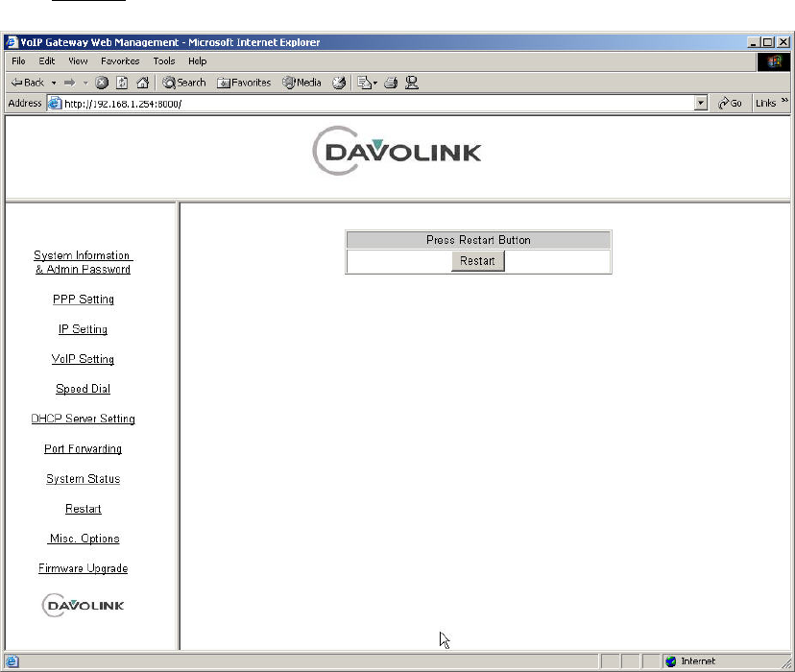This screenshot has height=672, width=795.
Task: Click the Restart button in the panel
Action: tap(477, 261)
